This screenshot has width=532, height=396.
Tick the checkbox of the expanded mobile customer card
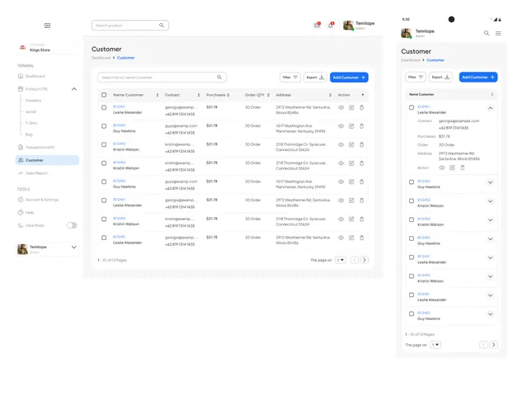coord(412,108)
